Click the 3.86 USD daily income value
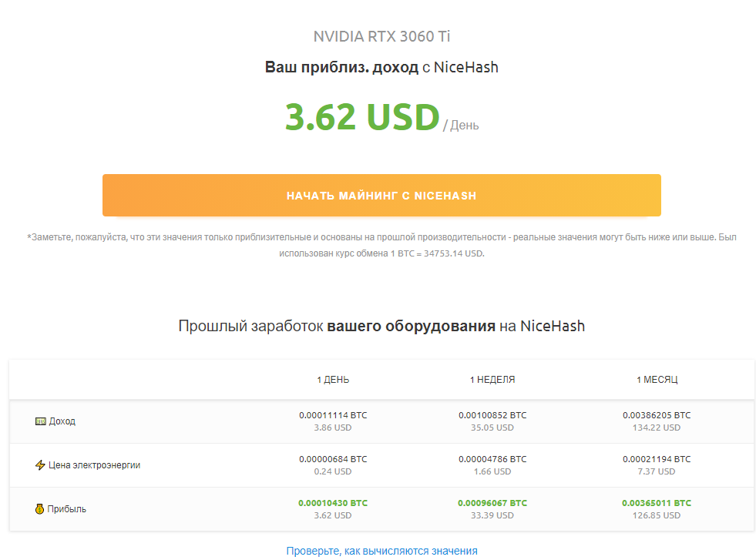 coord(333,428)
